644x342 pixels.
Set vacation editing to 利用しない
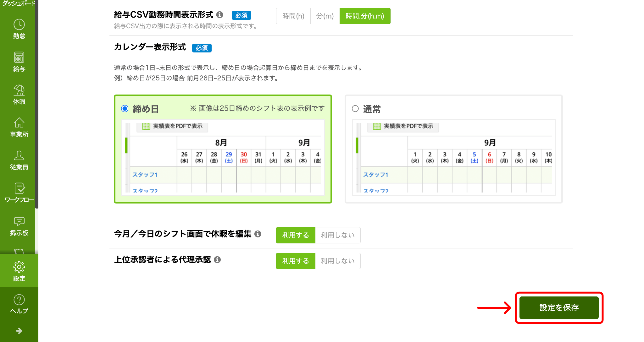(337, 235)
